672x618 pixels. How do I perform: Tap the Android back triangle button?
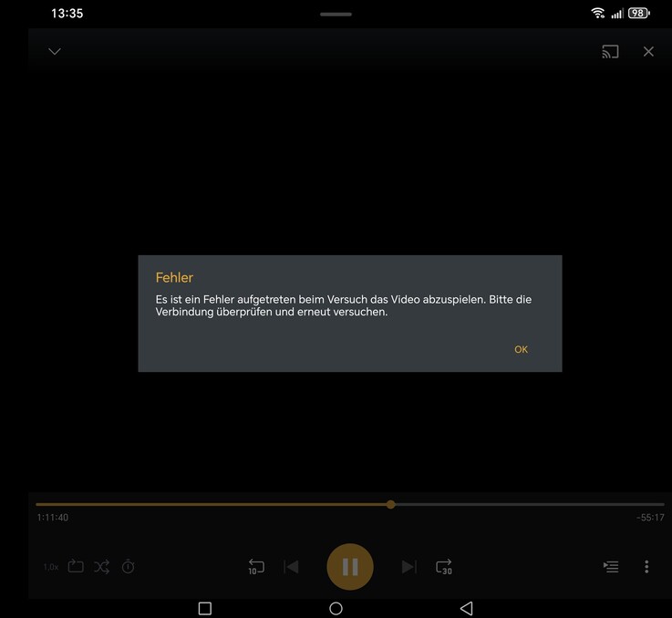coord(466,608)
